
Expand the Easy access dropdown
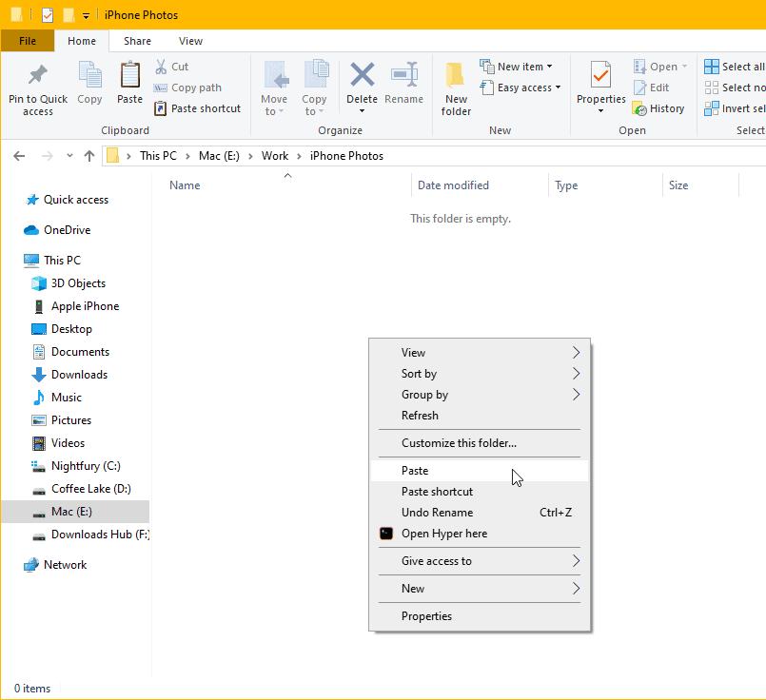pos(520,87)
